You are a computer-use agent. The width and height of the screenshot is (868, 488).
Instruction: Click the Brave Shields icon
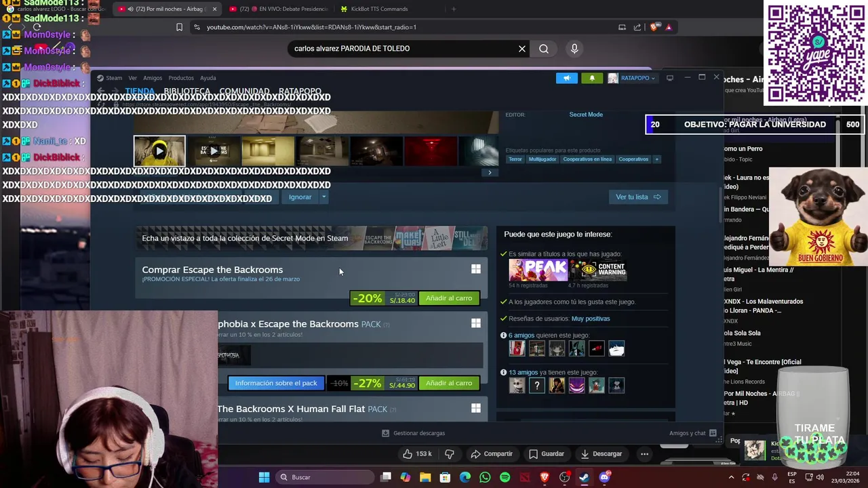coord(654,27)
